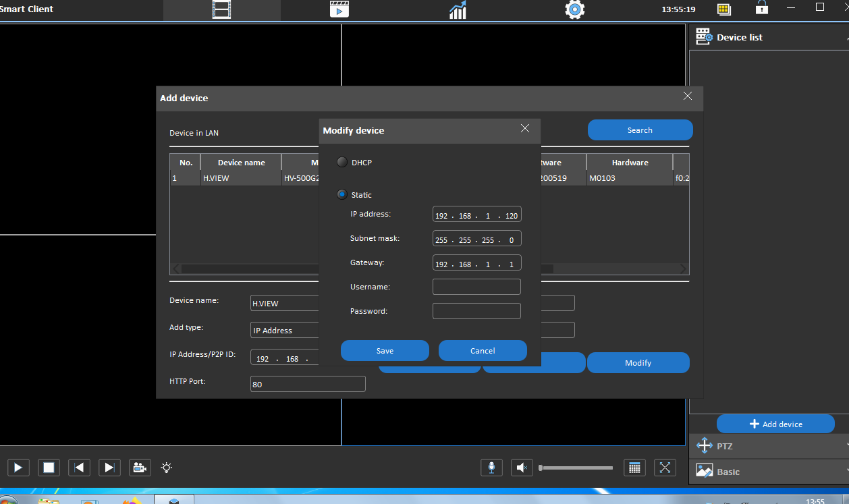The height and width of the screenshot is (504, 849).
Task: Open the Add type dropdown showing IP Address
Action: 284,330
